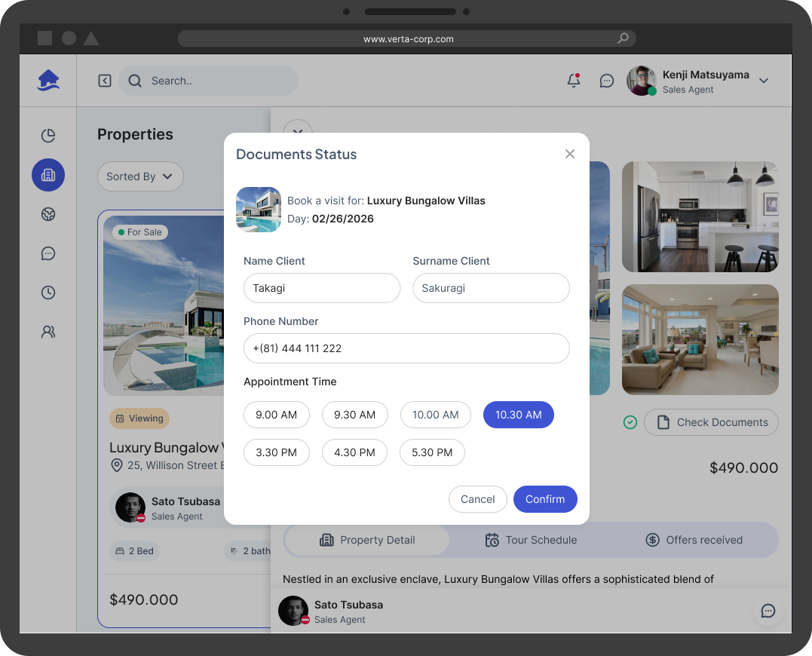Open the messages sidebar chat icon
The height and width of the screenshot is (656, 812).
point(48,253)
